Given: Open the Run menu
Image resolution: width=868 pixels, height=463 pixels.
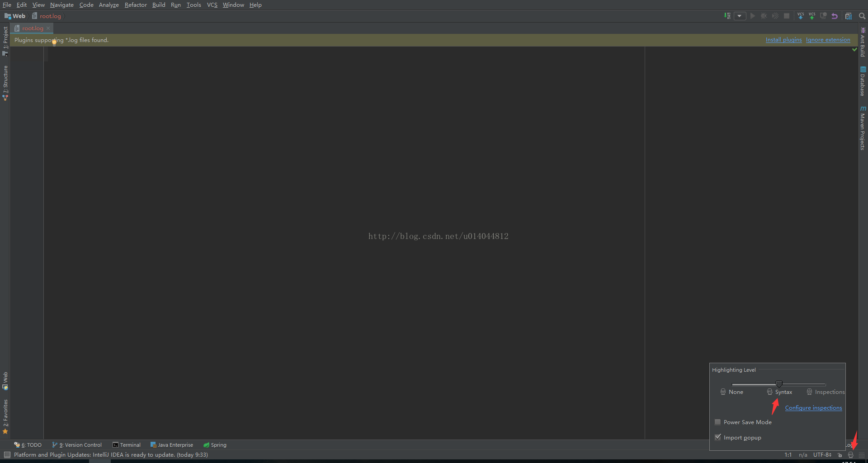Looking at the screenshot, I should pos(176,5).
